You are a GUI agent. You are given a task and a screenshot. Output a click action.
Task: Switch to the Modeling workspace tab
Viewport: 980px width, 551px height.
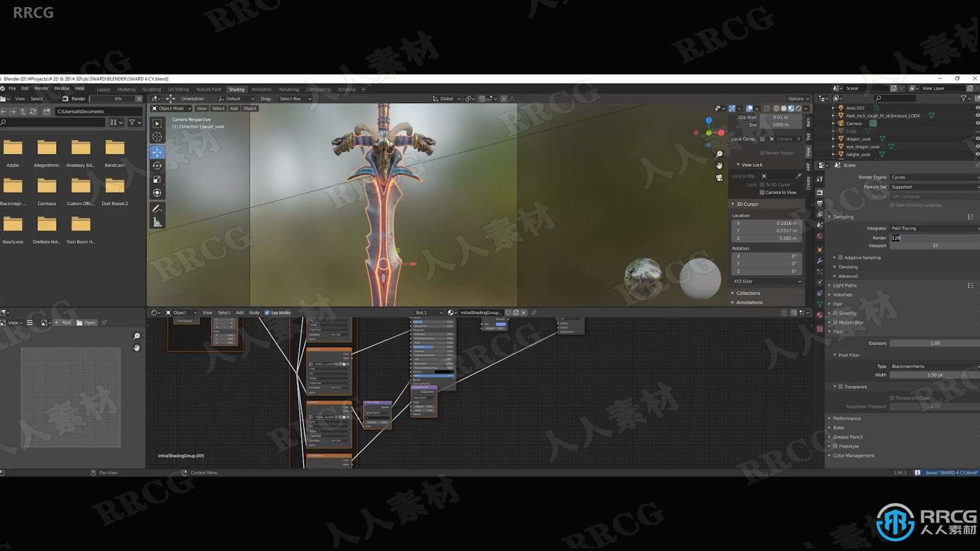[x=127, y=89]
